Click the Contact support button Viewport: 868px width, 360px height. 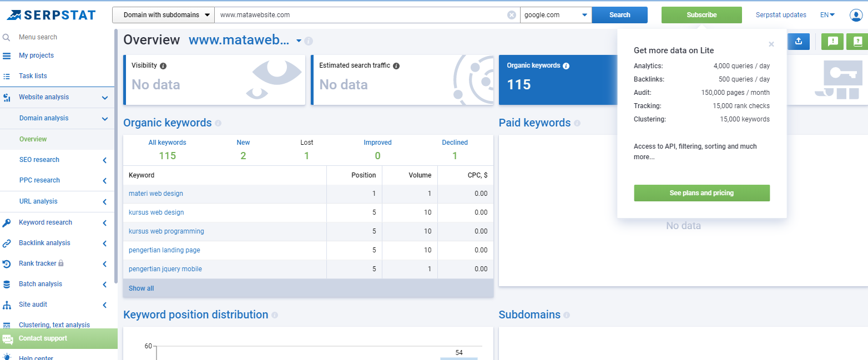pos(59,338)
